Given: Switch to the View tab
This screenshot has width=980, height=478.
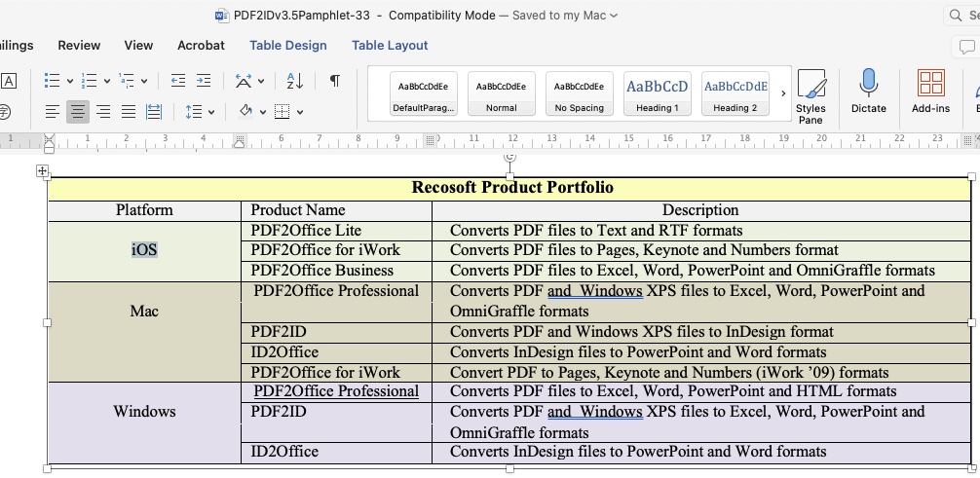Looking at the screenshot, I should tap(138, 45).
